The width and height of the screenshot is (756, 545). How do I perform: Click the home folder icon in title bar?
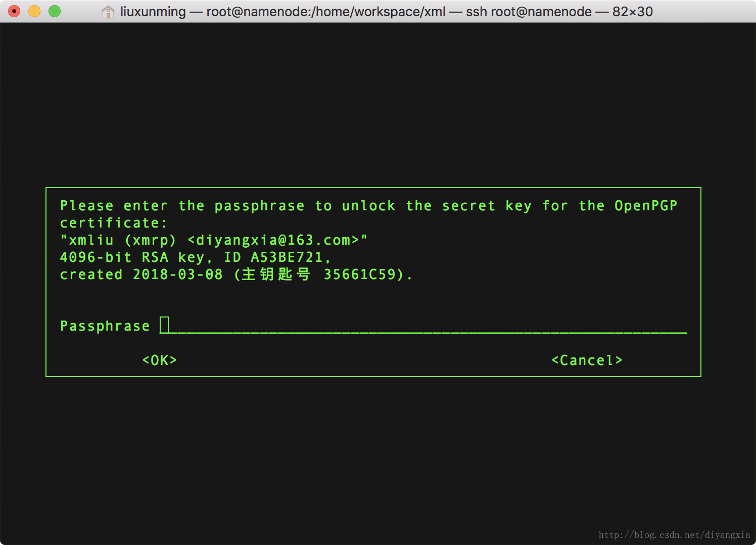pos(108,12)
